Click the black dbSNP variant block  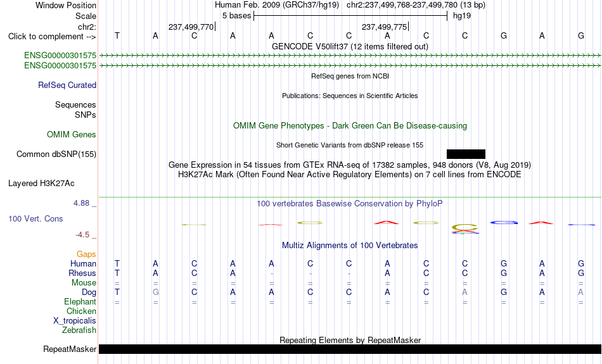tap(466, 154)
